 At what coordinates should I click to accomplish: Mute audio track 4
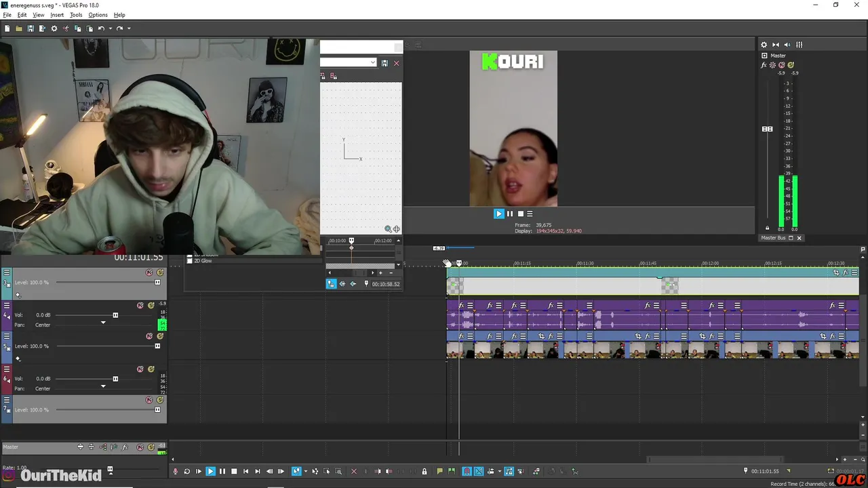click(140, 306)
